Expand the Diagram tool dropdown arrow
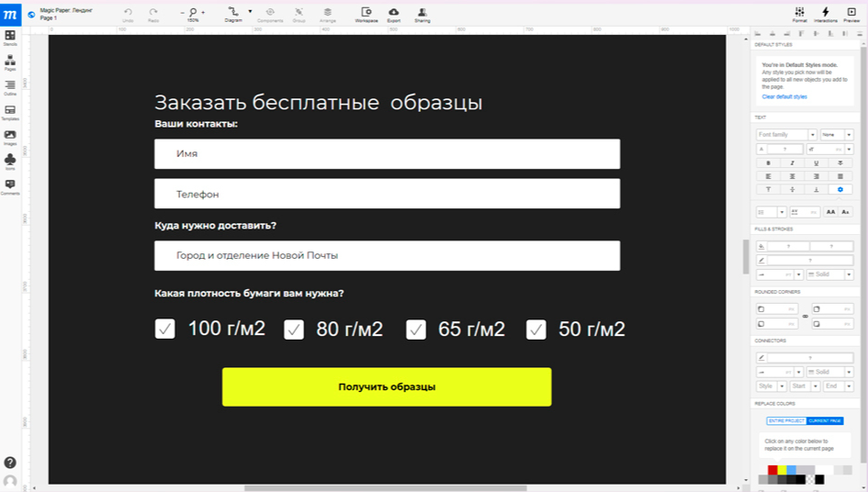This screenshot has width=868, height=492. coord(250,12)
